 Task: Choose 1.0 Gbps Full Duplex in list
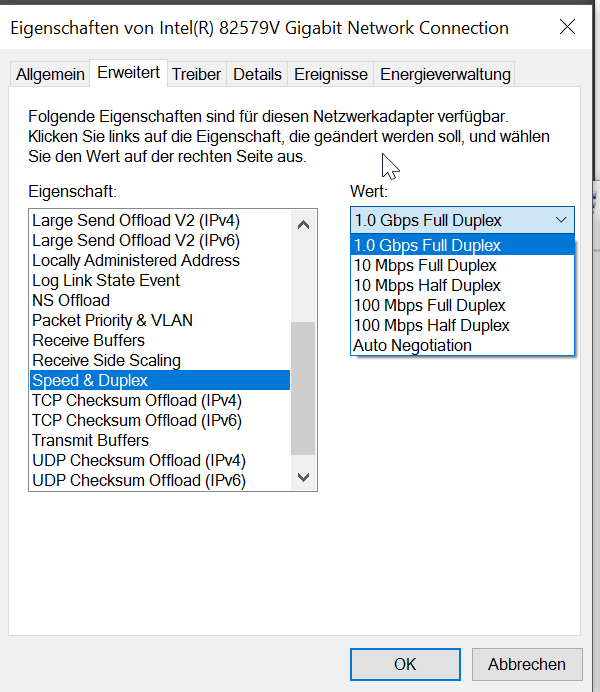[462, 245]
